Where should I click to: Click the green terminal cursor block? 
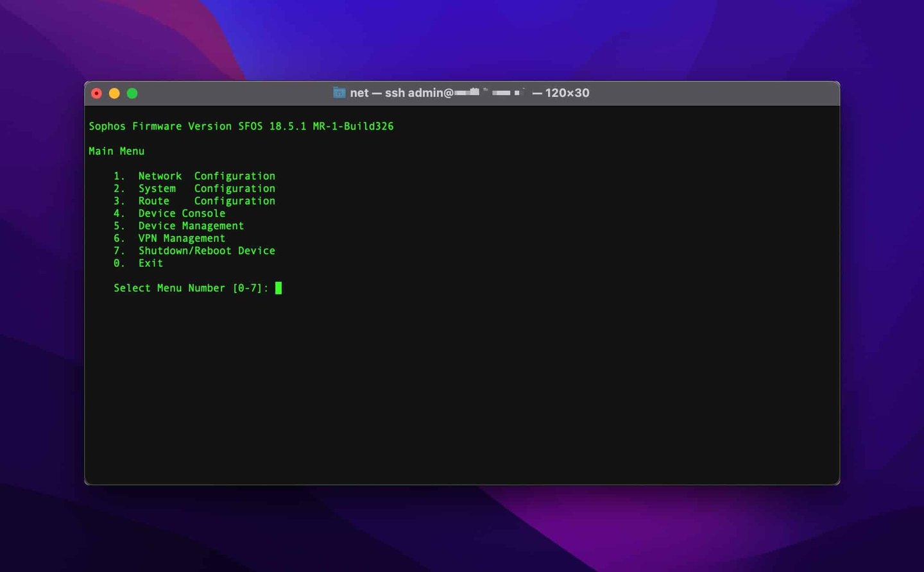coord(278,288)
